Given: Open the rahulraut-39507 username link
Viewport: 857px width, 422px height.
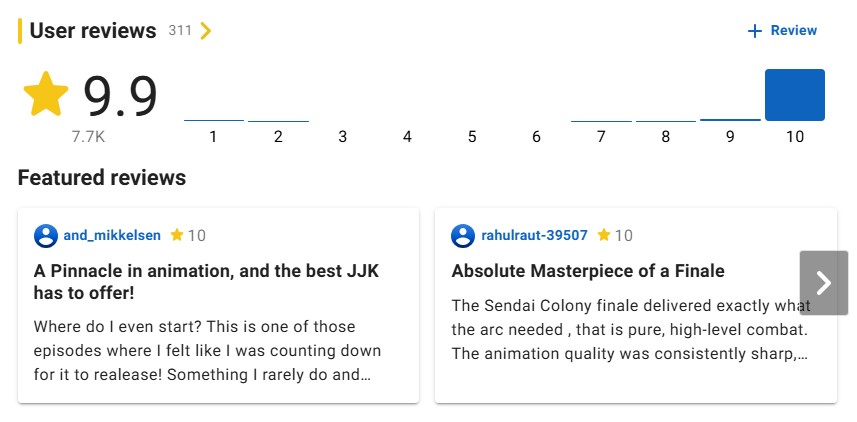Looking at the screenshot, I should (x=534, y=236).
